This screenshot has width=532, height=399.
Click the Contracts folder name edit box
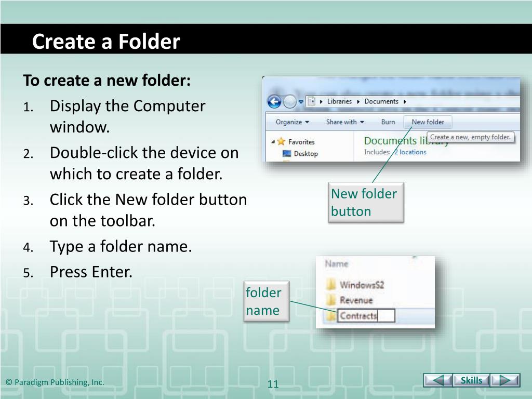pyautogui.click(x=366, y=315)
